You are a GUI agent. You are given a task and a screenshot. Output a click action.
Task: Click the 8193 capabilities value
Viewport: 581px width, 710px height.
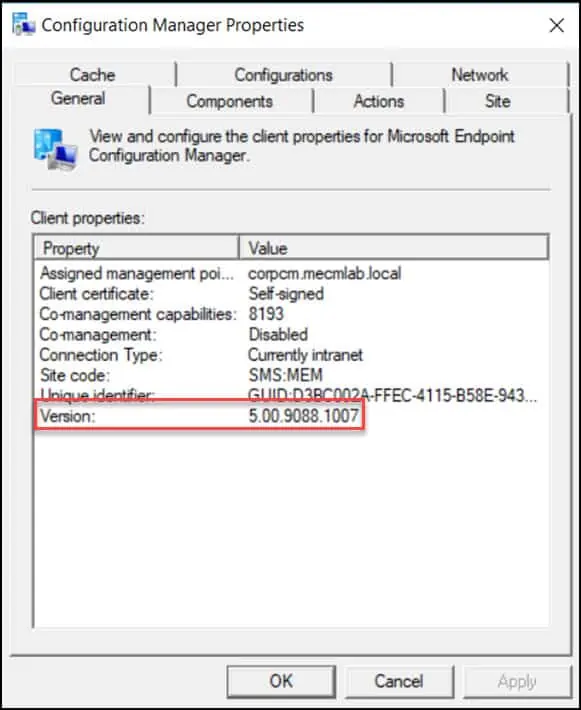click(x=266, y=314)
